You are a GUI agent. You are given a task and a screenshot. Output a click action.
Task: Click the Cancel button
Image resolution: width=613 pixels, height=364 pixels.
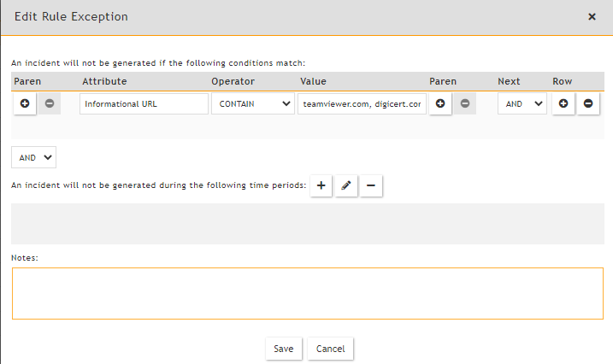click(330, 349)
